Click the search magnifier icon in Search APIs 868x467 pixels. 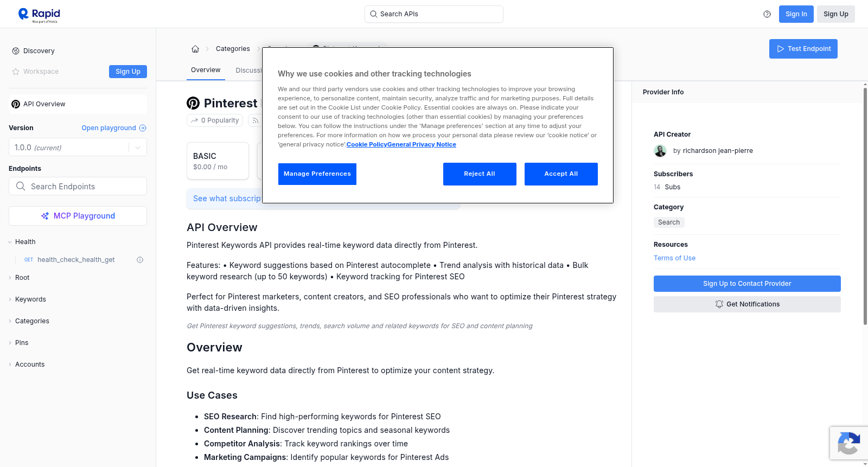373,14
